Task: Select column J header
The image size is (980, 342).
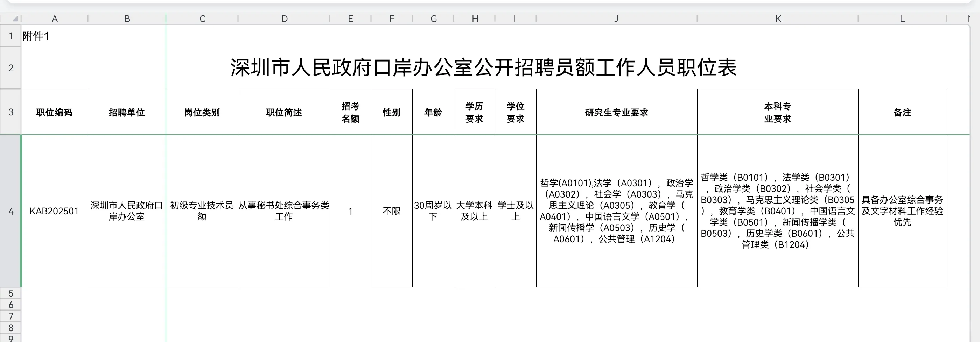Action: (x=617, y=19)
